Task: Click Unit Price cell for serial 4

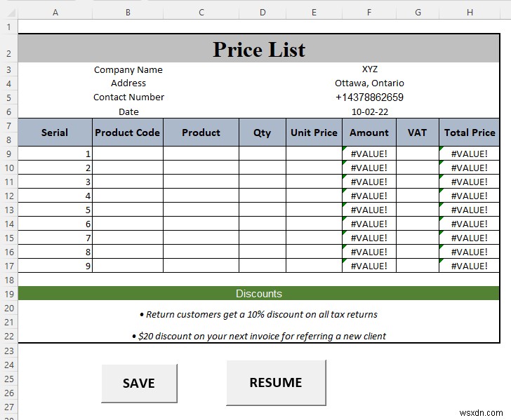Action: 314,196
